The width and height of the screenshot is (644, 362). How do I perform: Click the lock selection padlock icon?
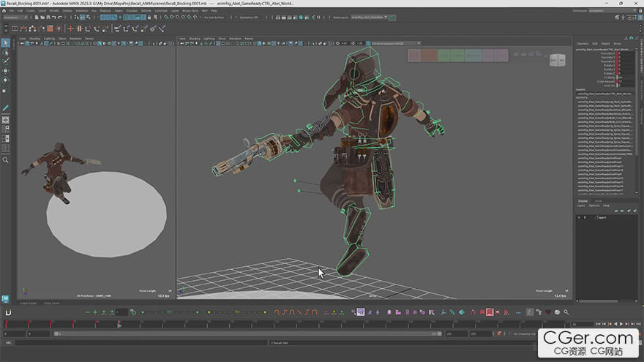click(x=149, y=18)
